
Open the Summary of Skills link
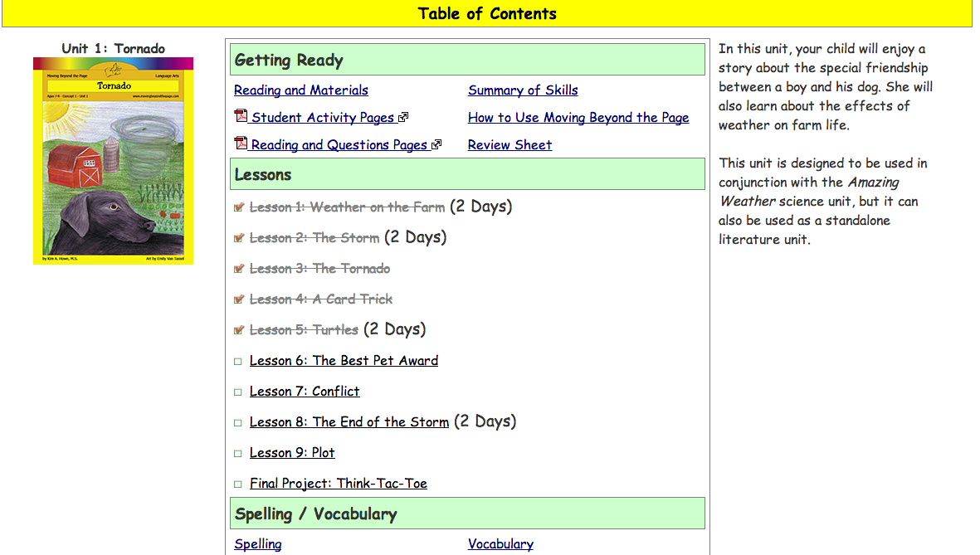pyautogui.click(x=523, y=90)
